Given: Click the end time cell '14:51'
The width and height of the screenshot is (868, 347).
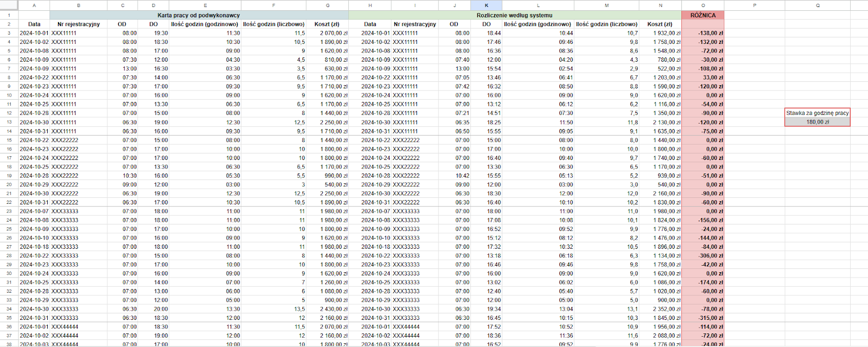Looking at the screenshot, I should (x=487, y=113).
